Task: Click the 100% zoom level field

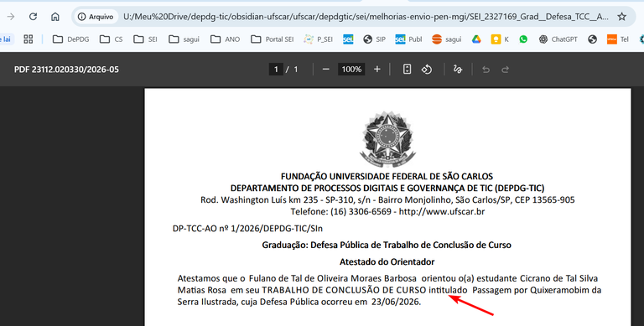Action: pos(351,70)
